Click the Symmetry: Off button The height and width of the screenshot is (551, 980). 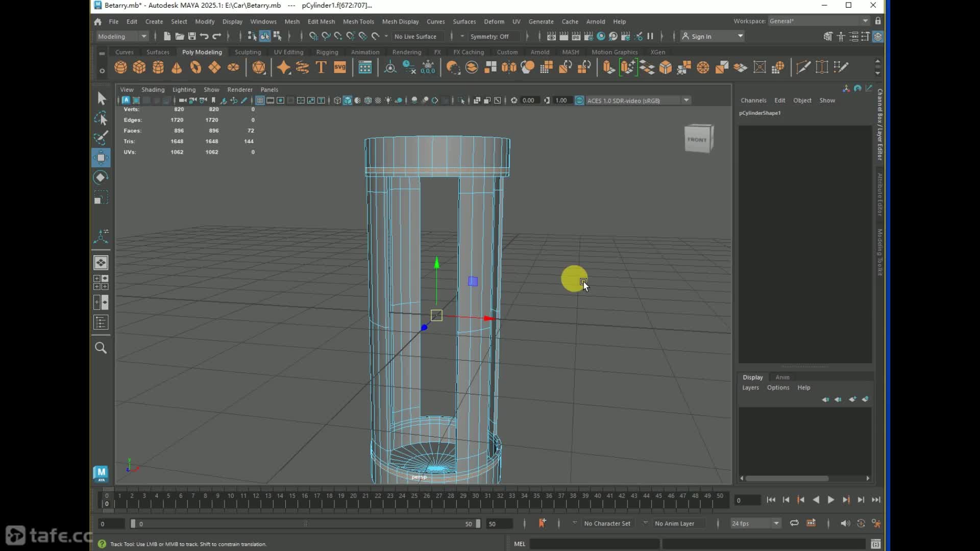(489, 36)
